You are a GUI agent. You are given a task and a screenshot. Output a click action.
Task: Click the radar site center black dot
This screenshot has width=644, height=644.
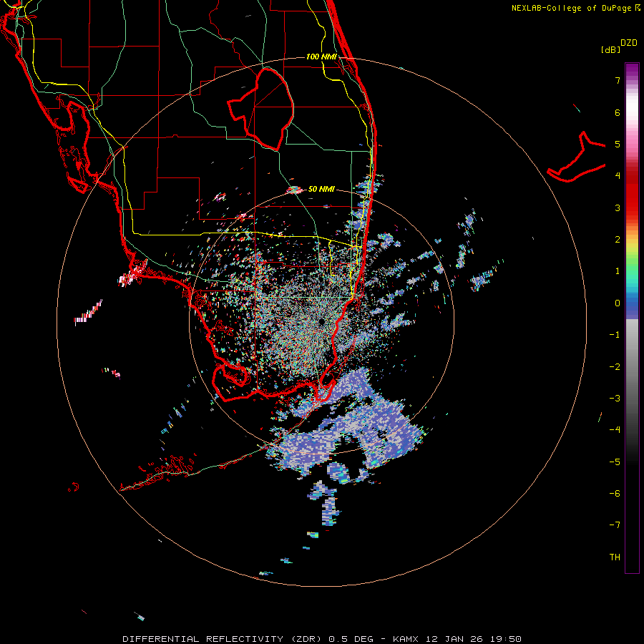pyautogui.click(x=321, y=321)
